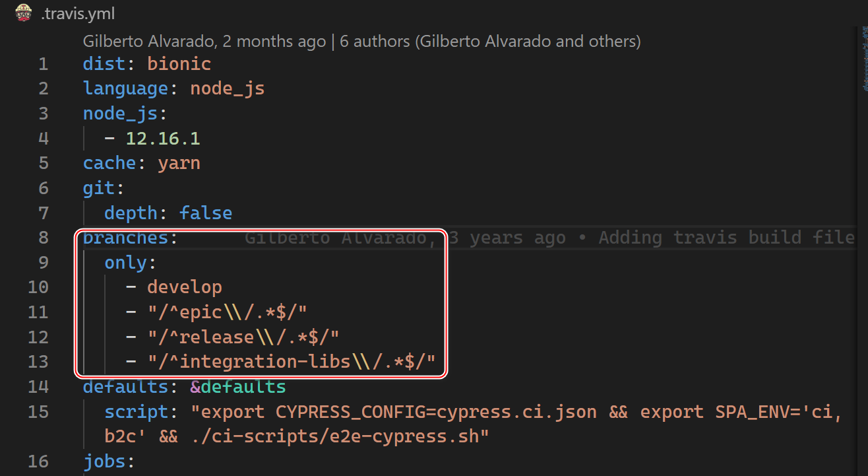Click the '&defaults' anchor on line 14

(x=238, y=387)
